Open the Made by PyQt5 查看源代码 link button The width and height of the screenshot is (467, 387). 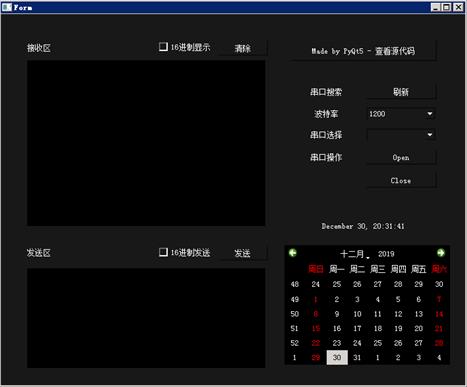point(363,51)
